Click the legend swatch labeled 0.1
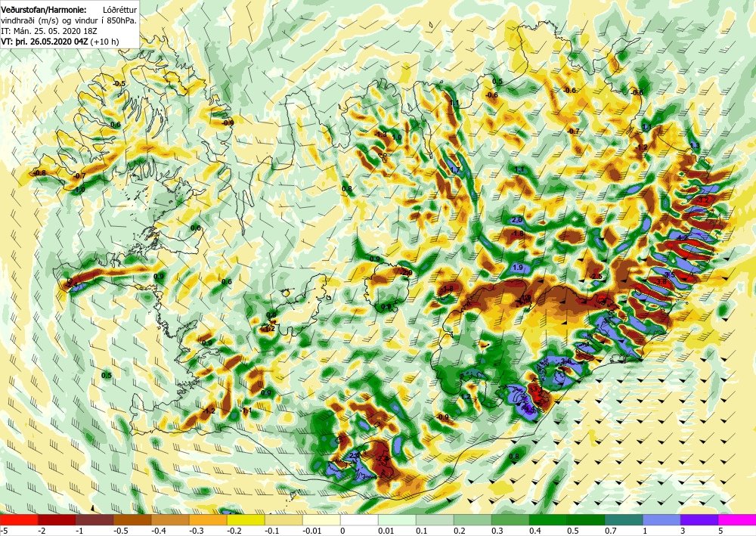The height and width of the screenshot is (536, 756). [x=435, y=519]
